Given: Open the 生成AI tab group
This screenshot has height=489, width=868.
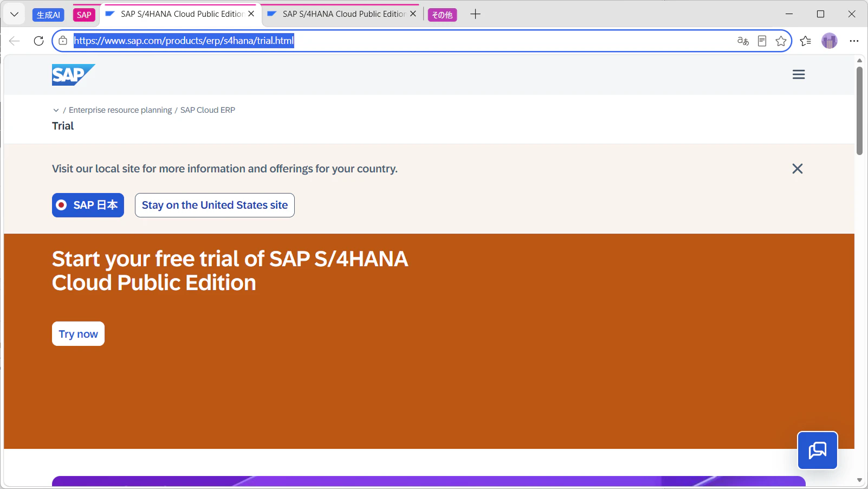Looking at the screenshot, I should click(x=48, y=15).
